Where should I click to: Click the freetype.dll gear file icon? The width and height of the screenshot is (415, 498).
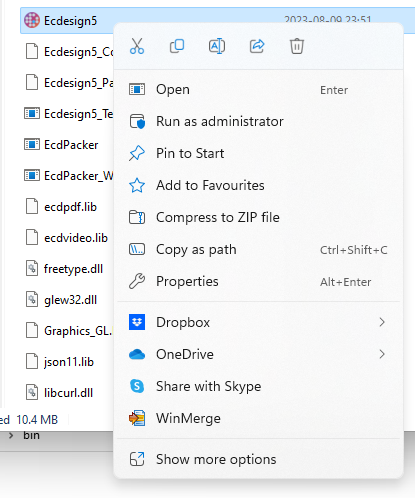(x=32, y=268)
